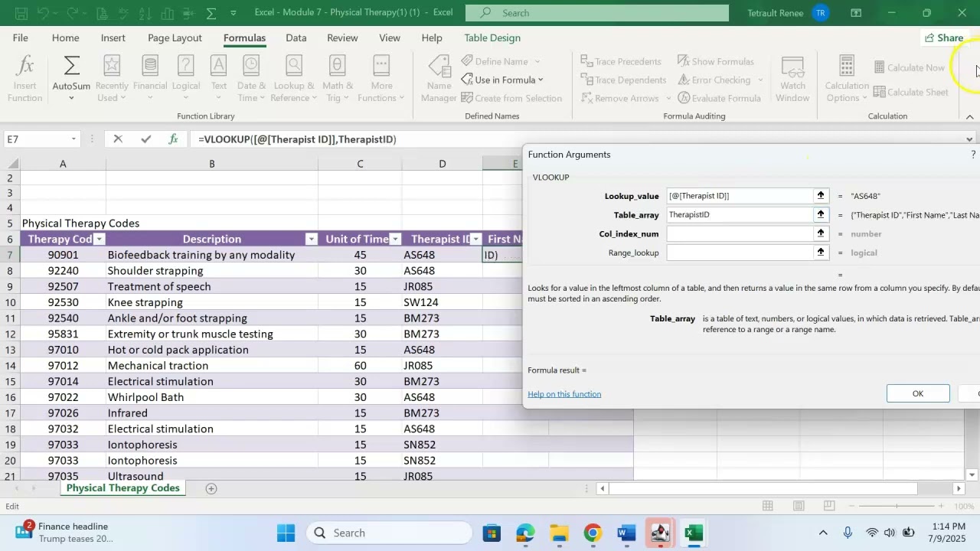Viewport: 980px width, 551px height.
Task: Open Description column filter dropdown
Action: pos(311,239)
